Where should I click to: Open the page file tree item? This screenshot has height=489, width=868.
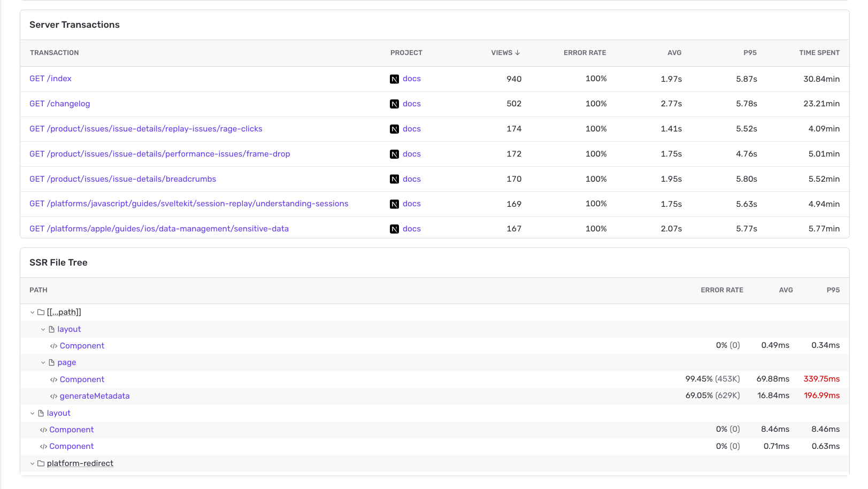pos(67,362)
